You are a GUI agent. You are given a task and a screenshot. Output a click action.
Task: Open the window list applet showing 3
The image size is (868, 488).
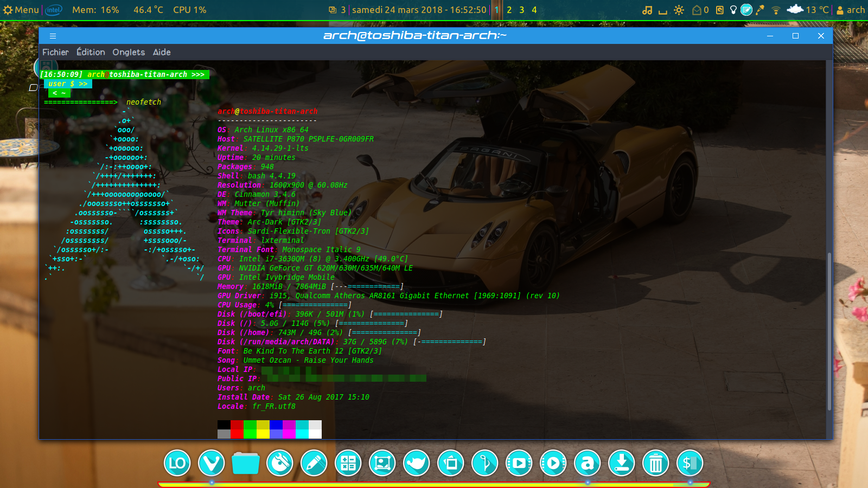coord(337,10)
